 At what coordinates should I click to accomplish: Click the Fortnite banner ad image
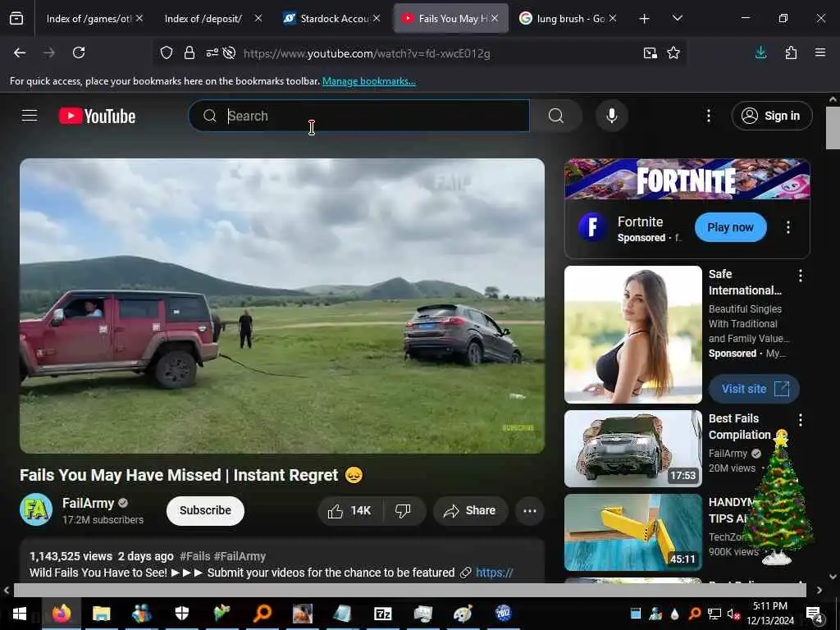click(x=687, y=180)
